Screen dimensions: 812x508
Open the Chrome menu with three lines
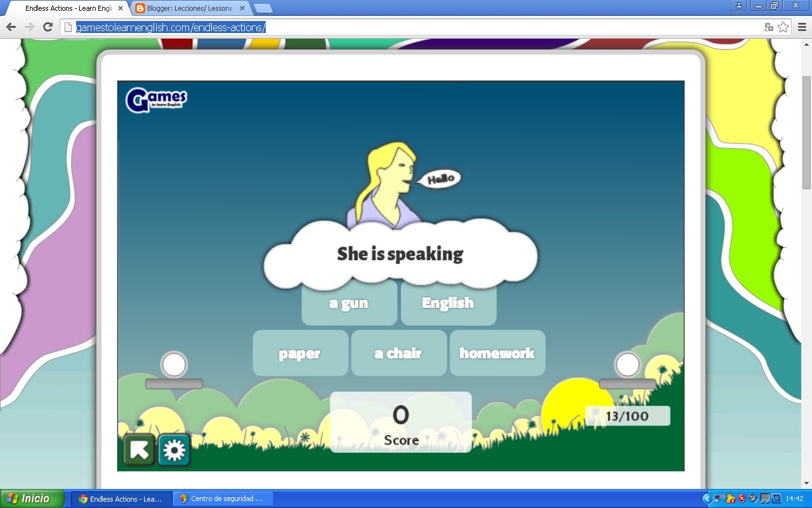(x=801, y=27)
